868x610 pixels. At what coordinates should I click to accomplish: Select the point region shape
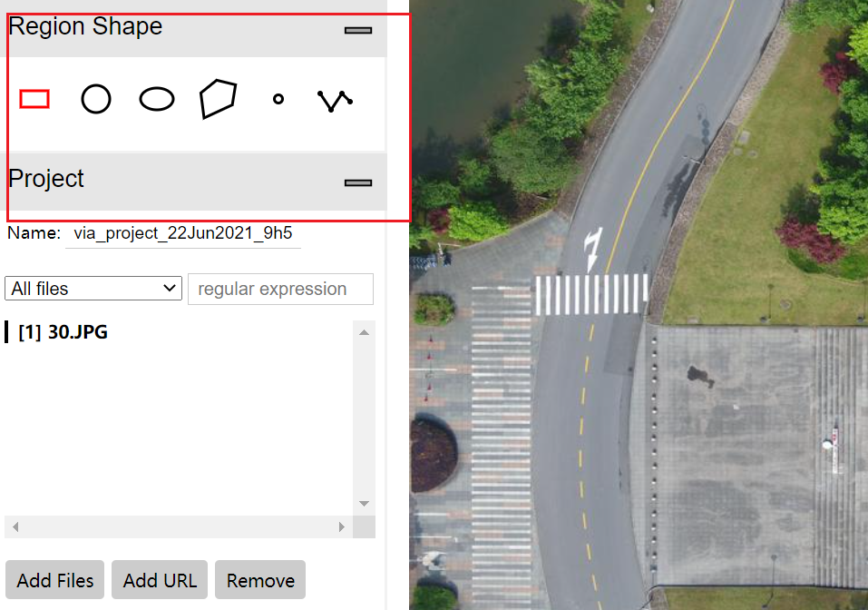tap(278, 99)
